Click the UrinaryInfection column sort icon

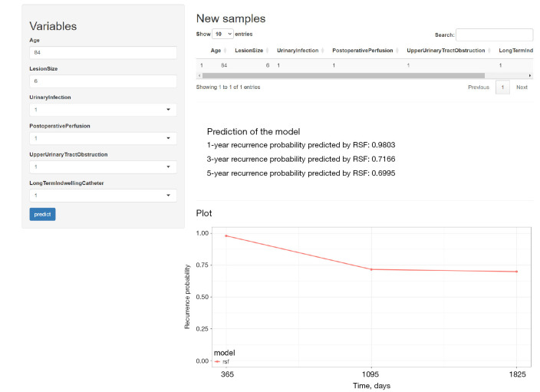[x=323, y=51]
